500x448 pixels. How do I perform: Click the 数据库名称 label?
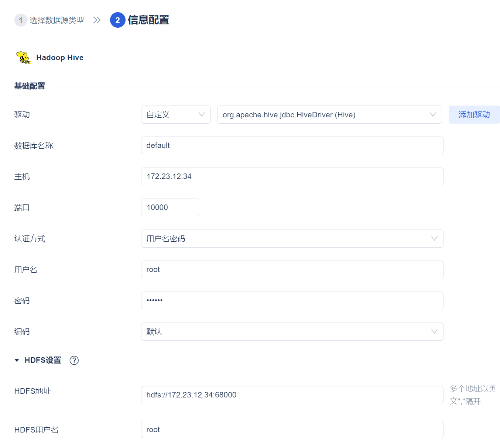[34, 146]
